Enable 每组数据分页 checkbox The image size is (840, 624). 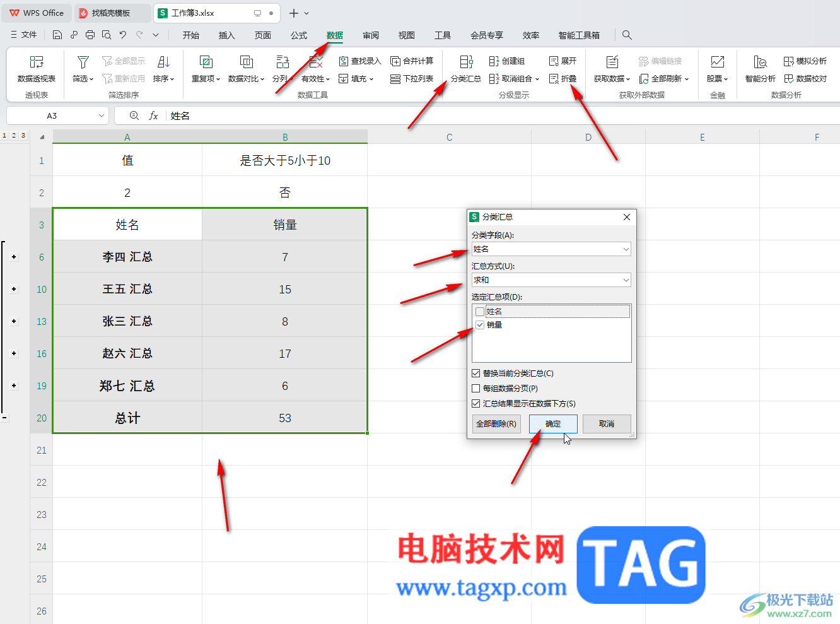point(476,389)
